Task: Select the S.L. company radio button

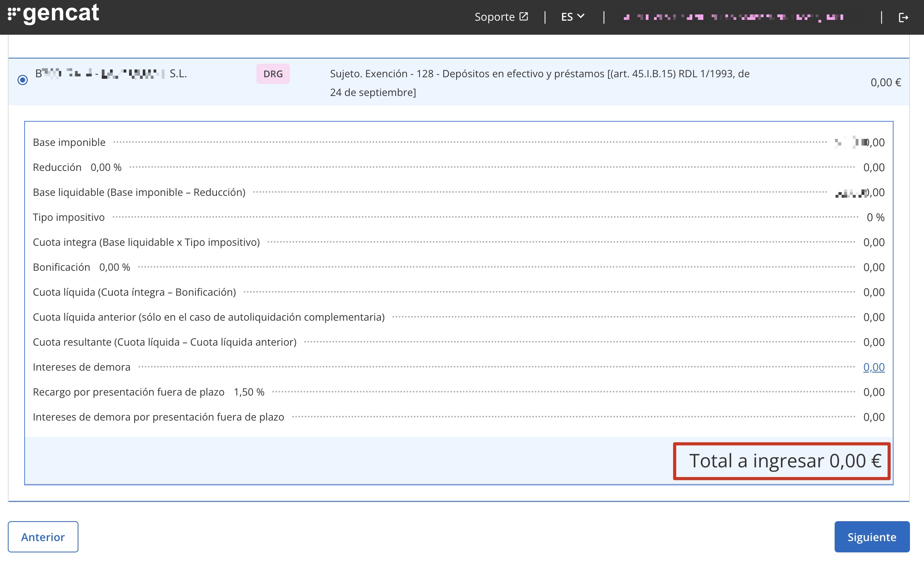Action: click(23, 80)
